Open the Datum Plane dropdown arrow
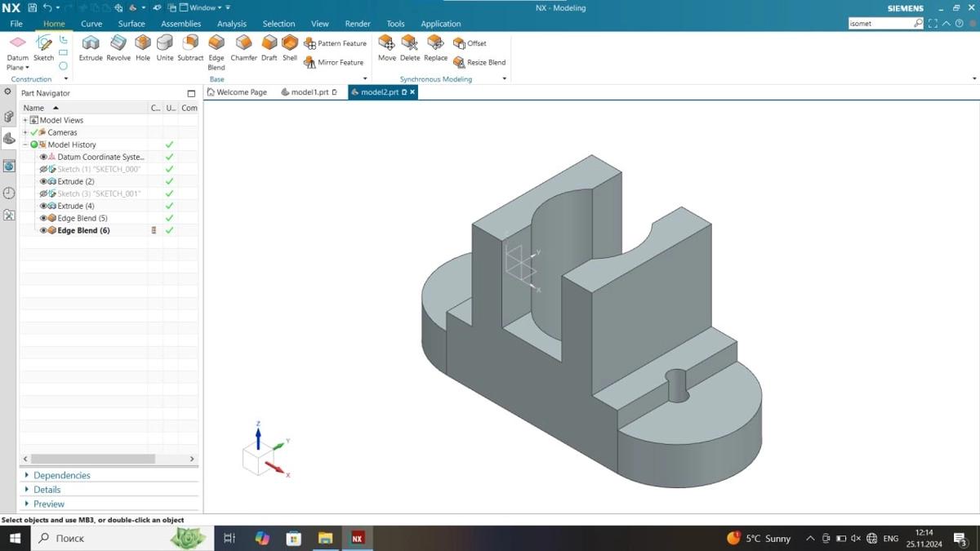 [x=28, y=68]
